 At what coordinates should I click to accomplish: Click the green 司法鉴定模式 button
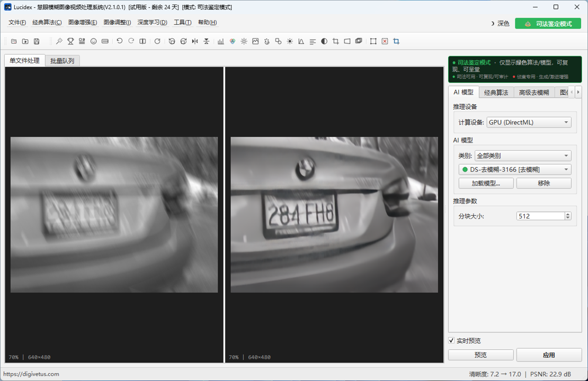tap(548, 24)
